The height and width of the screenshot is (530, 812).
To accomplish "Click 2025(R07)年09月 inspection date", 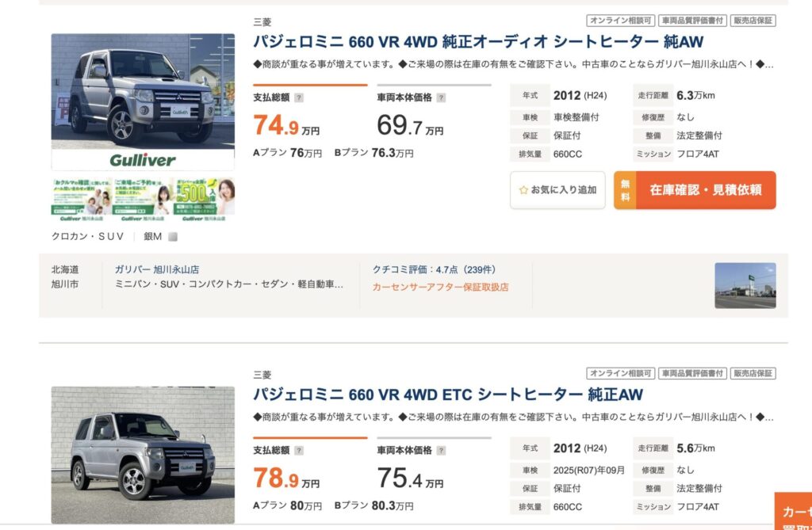I will tap(589, 470).
